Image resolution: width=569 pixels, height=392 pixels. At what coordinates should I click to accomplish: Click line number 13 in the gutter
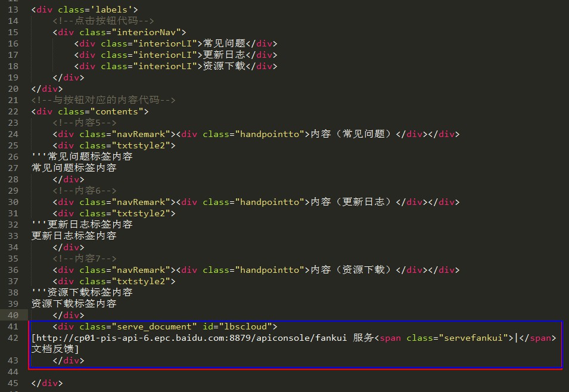coord(13,9)
